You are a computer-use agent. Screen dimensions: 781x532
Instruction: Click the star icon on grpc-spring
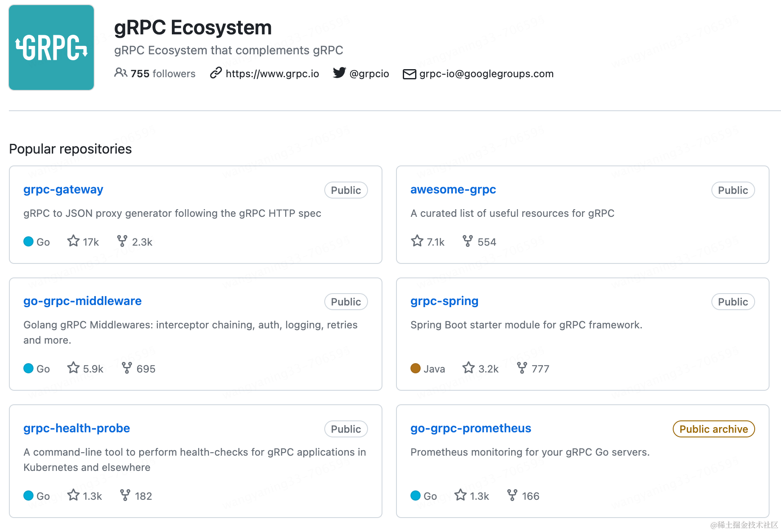[x=469, y=367]
